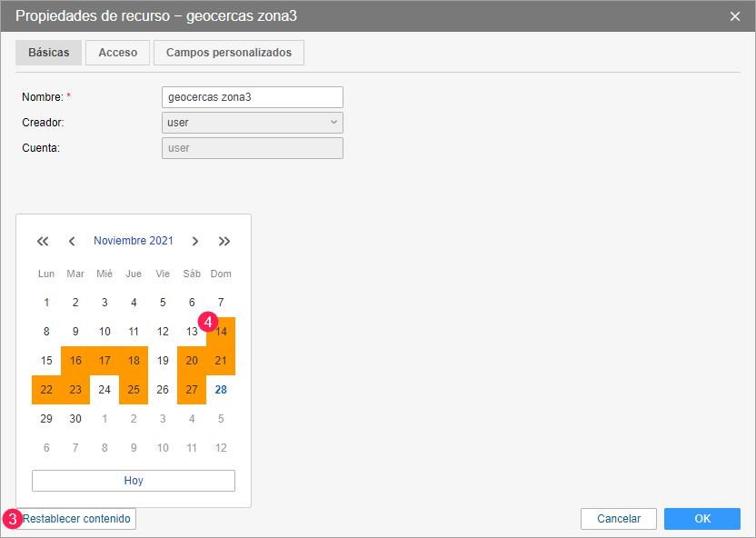
Task: Switch to the Acceso tab
Action: pos(117,53)
